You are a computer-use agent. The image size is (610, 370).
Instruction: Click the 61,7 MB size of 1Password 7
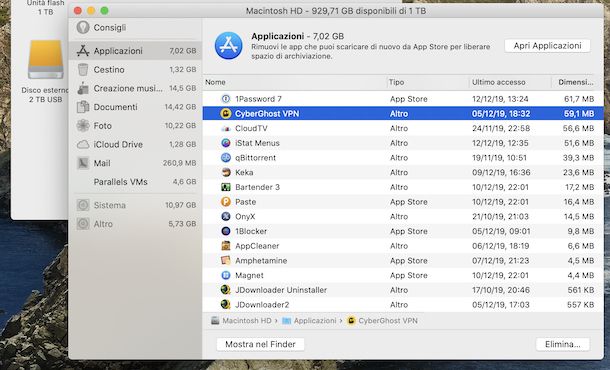[x=579, y=99]
